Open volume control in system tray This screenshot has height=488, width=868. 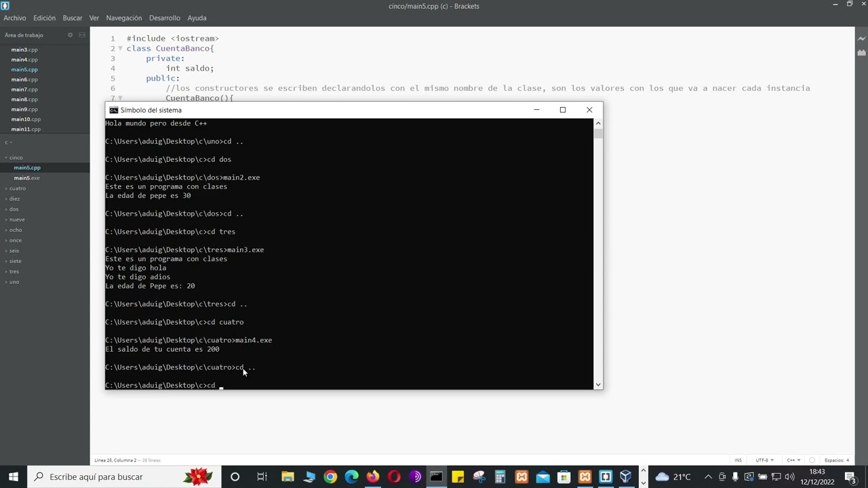(x=789, y=476)
